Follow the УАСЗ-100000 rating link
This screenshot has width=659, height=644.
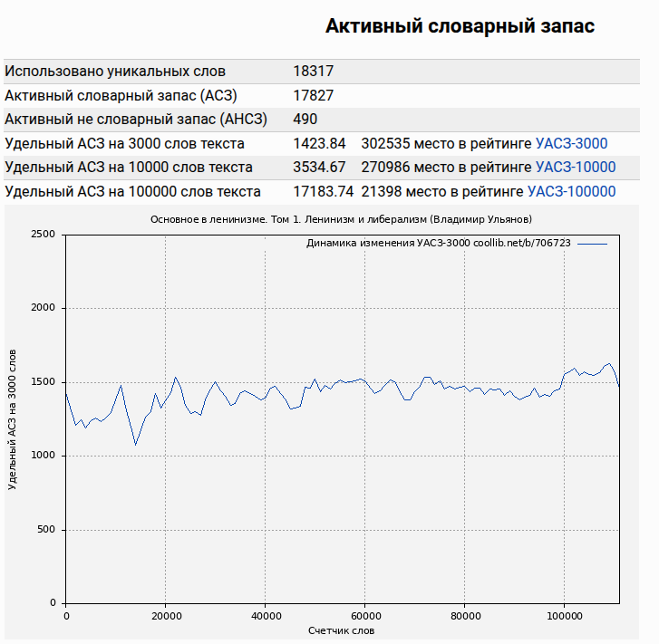coord(571,191)
